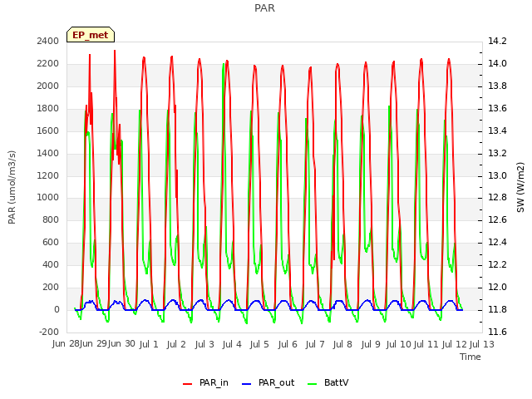Click the 14.0 right axis value

497,63
